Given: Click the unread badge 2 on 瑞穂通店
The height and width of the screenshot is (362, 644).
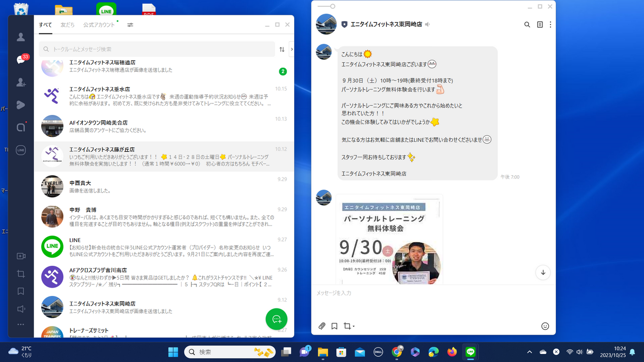Looking at the screenshot, I should coord(283,71).
